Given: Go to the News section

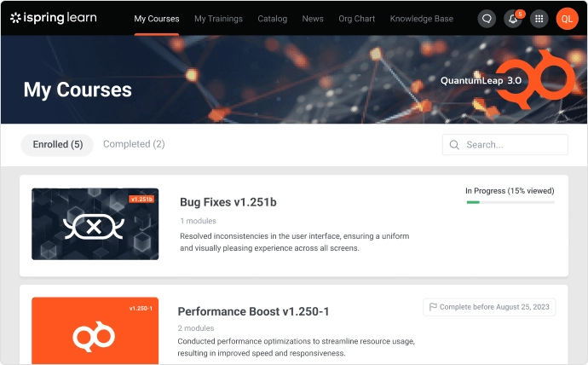Looking at the screenshot, I should [x=313, y=18].
